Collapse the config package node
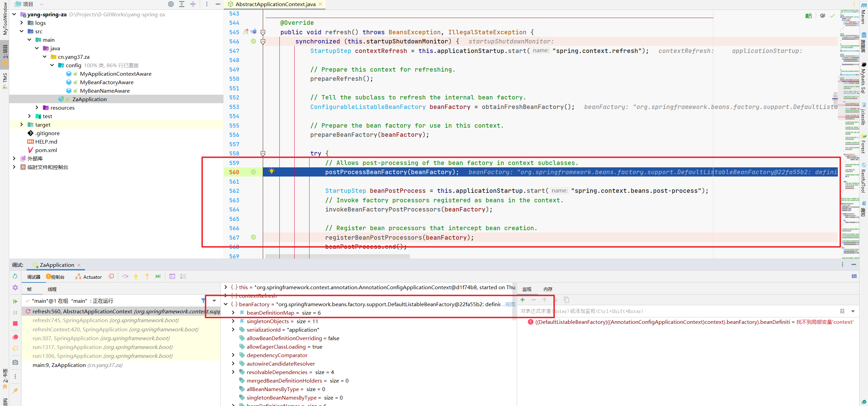This screenshot has width=868, height=406. 52,65
